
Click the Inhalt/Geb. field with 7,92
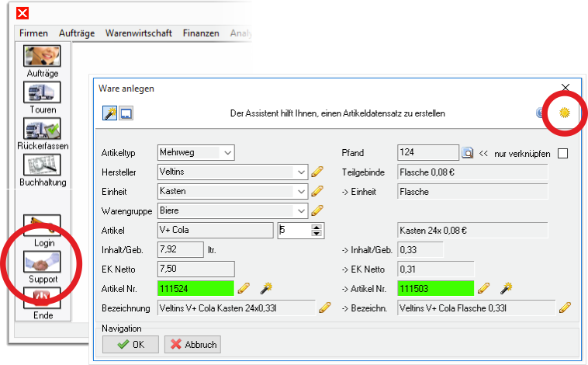click(181, 250)
